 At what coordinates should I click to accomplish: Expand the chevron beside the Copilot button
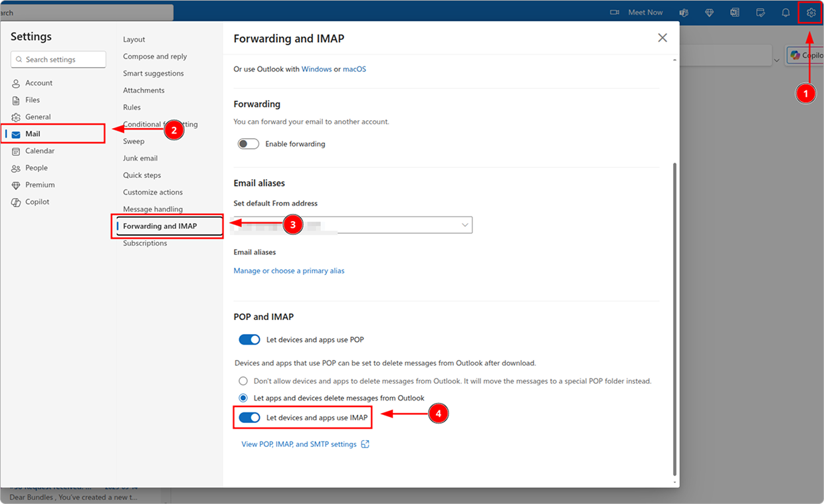[777, 60]
